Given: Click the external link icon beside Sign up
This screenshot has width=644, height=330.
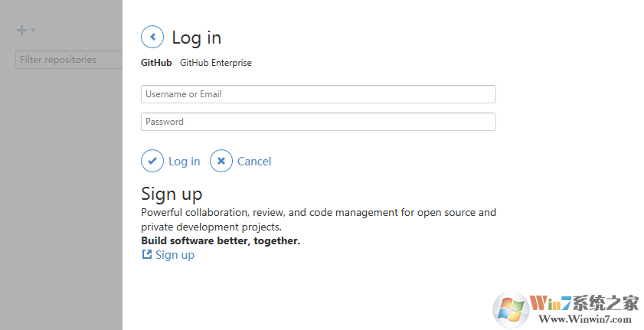Looking at the screenshot, I should click(x=147, y=255).
